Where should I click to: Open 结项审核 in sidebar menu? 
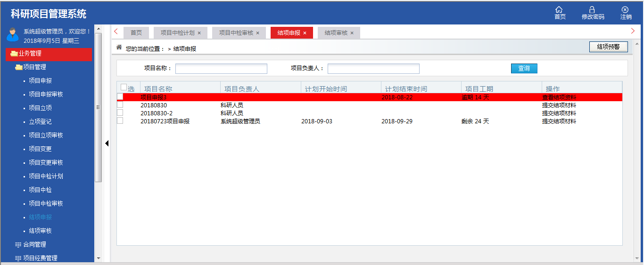point(41,231)
